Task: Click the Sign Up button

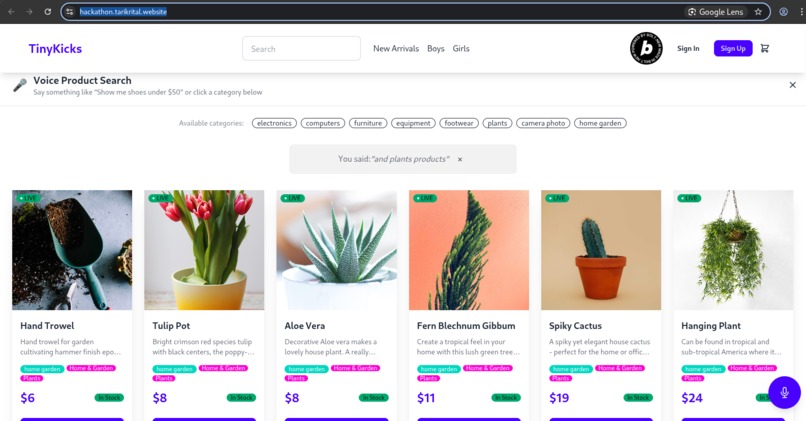Action: coord(732,48)
